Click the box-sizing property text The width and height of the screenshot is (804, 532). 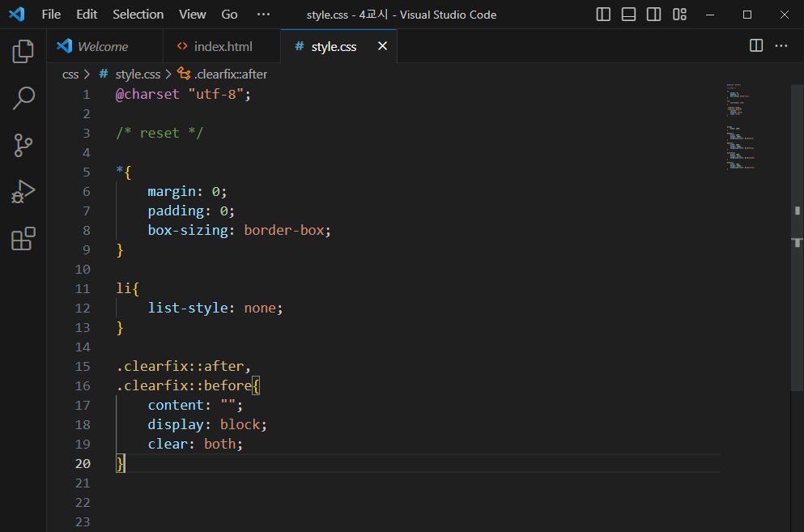pyautogui.click(x=188, y=230)
